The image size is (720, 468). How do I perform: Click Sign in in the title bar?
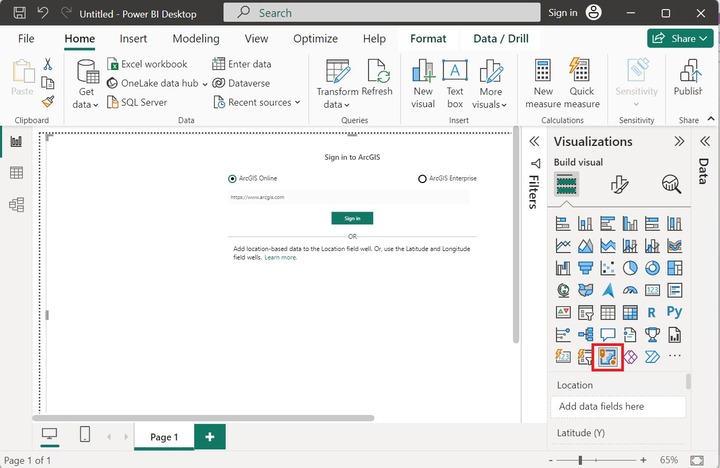[x=562, y=13]
